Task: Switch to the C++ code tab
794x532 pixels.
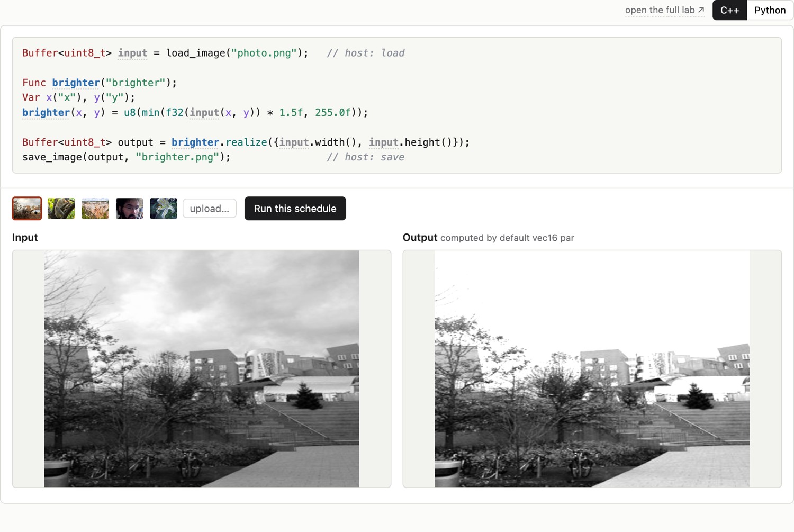Action: click(x=729, y=10)
